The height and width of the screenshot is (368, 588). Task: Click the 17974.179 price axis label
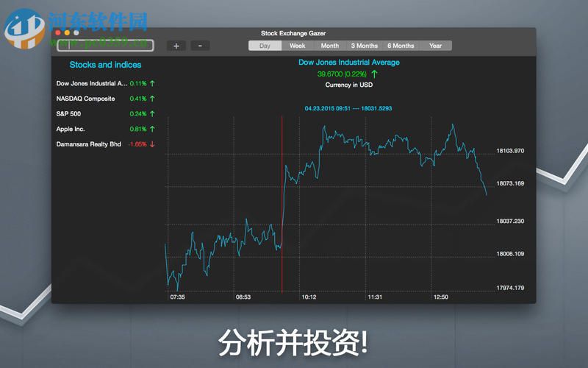(510, 288)
